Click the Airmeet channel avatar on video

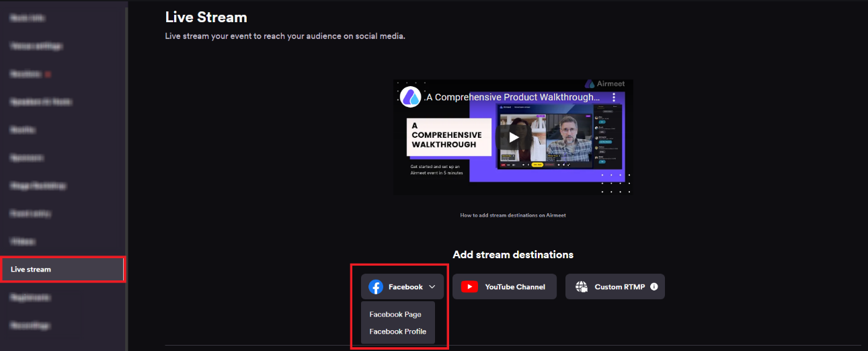pyautogui.click(x=410, y=97)
